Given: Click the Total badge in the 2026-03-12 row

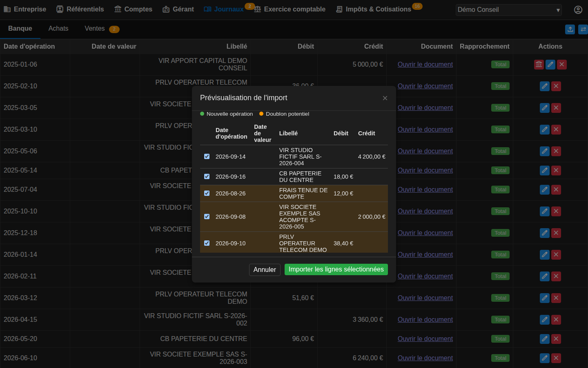Looking at the screenshot, I should [500, 298].
